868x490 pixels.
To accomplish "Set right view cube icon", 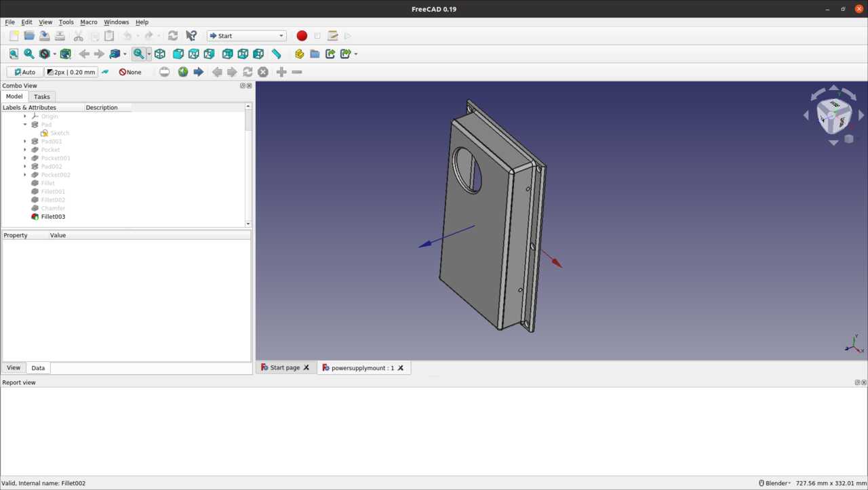I will (x=210, y=54).
